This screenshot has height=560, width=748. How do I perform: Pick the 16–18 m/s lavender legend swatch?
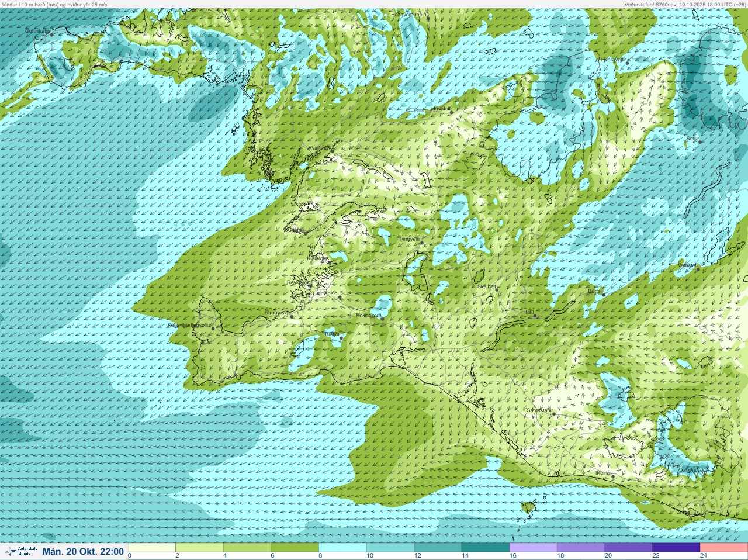pyautogui.click(x=533, y=548)
